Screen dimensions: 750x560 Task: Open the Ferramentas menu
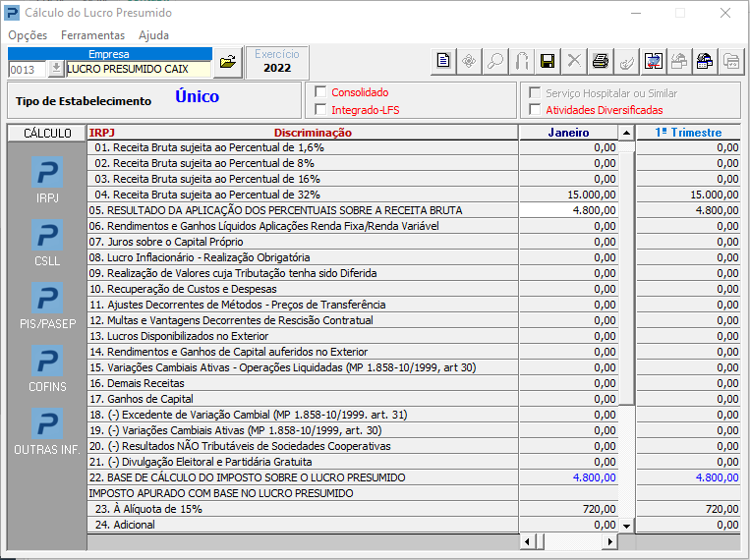tap(92, 35)
